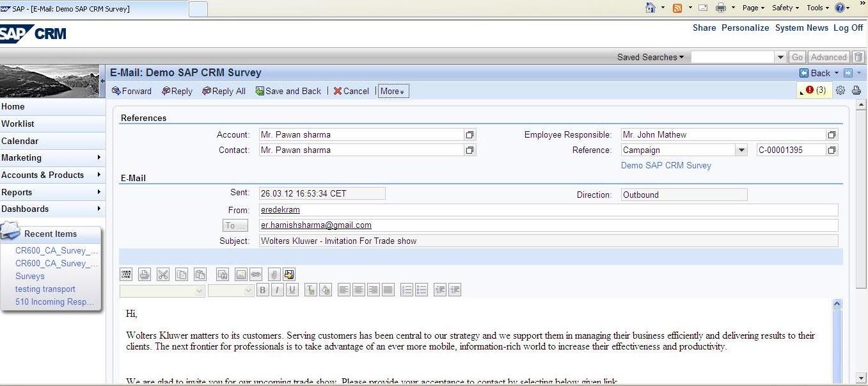The height and width of the screenshot is (386, 868).
Task: Toggle bold formatting
Action: click(263, 290)
